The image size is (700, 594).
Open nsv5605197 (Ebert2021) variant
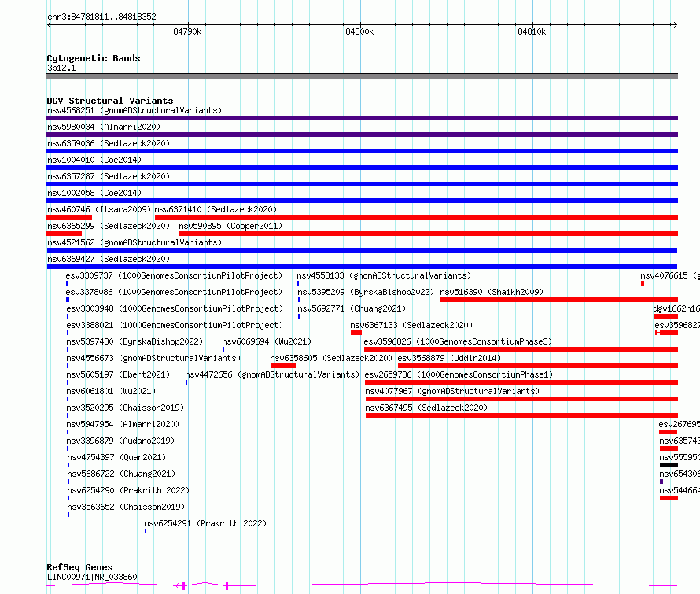tap(118, 374)
